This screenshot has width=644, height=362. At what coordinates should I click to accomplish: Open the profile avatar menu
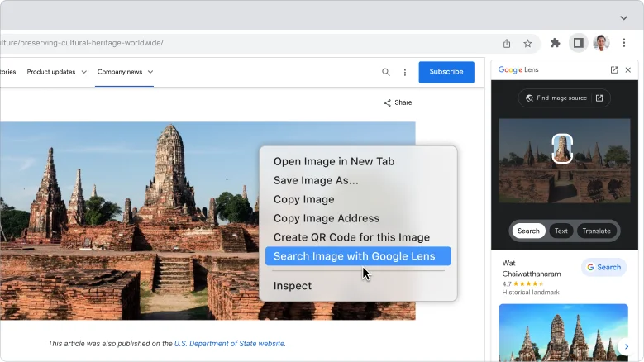coord(601,43)
